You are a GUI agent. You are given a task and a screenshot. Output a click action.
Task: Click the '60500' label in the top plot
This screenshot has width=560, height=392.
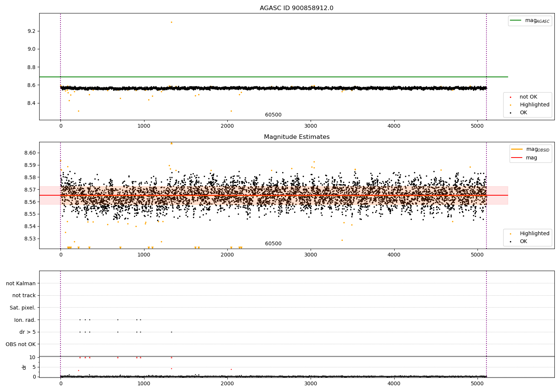point(273,115)
